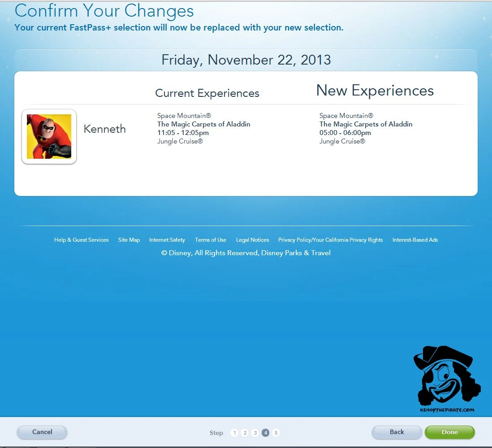
Task: Click the Friday, November 22, 2013 date header
Action: click(246, 60)
